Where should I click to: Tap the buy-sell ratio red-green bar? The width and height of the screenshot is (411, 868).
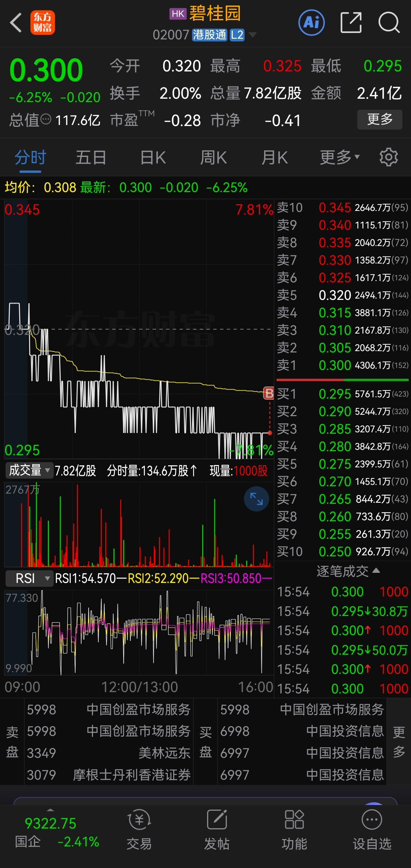click(343, 380)
